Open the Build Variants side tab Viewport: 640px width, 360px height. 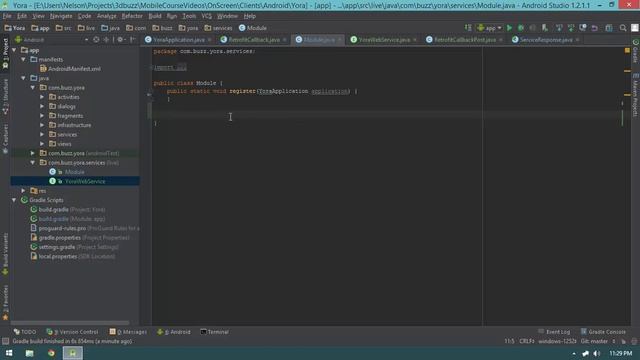[x=5, y=253]
